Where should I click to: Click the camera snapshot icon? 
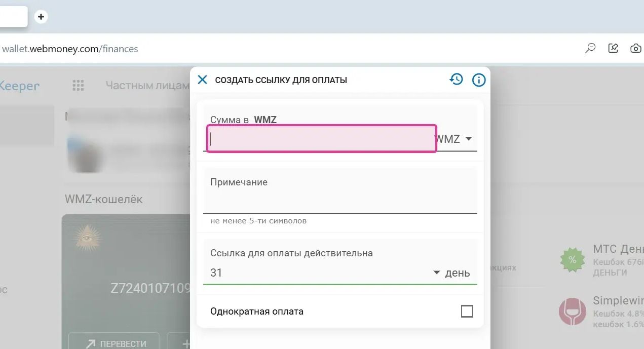pyautogui.click(x=635, y=49)
